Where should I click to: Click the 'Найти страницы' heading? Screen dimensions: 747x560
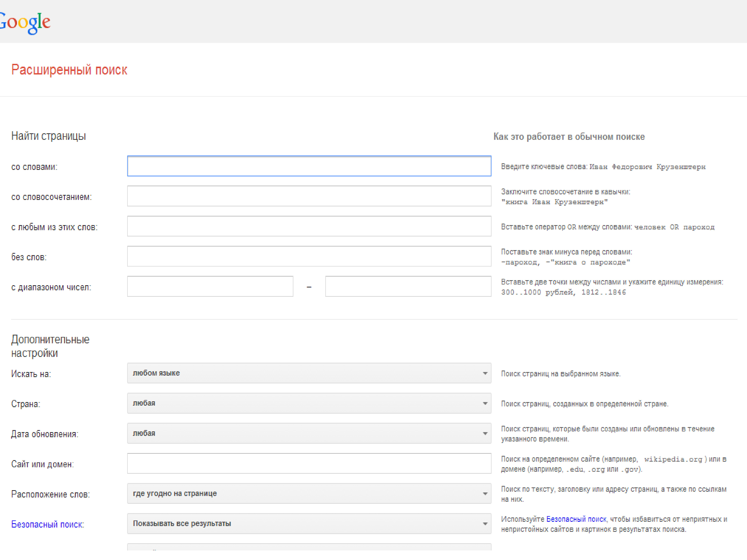pos(49,136)
